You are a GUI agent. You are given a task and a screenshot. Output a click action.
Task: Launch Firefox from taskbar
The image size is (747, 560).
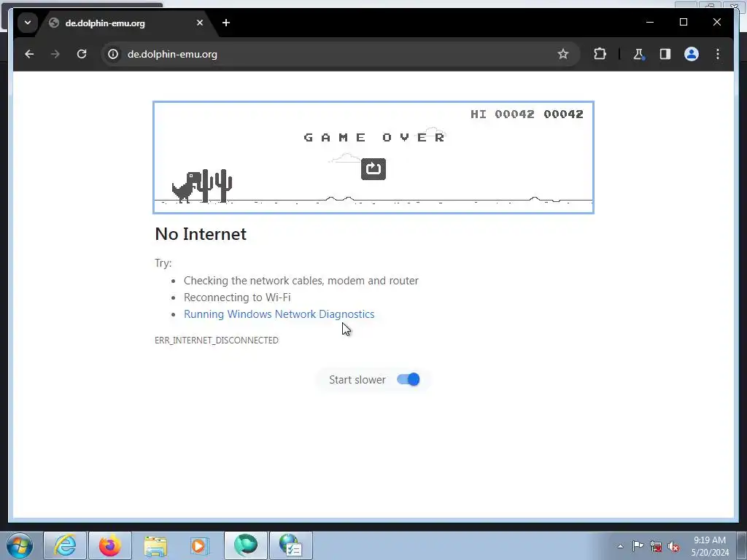point(110,545)
